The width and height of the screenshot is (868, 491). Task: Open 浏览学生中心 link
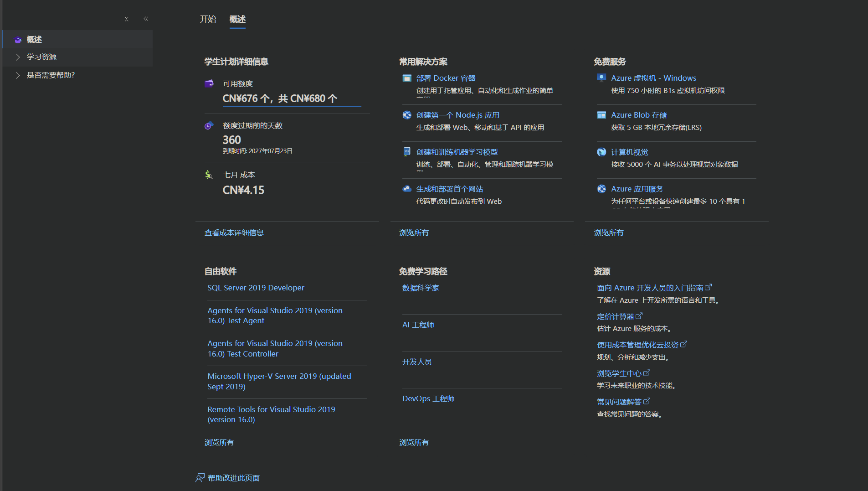[x=619, y=373]
